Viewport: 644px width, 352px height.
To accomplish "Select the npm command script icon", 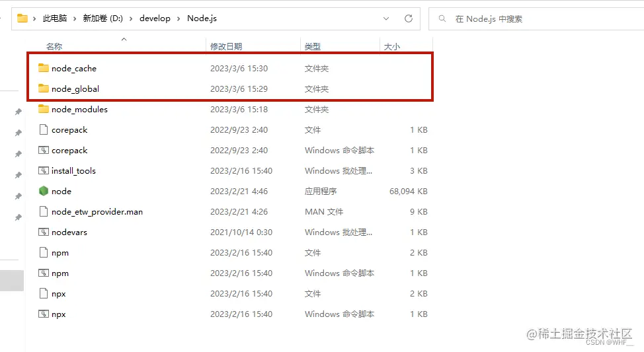I will [44, 273].
